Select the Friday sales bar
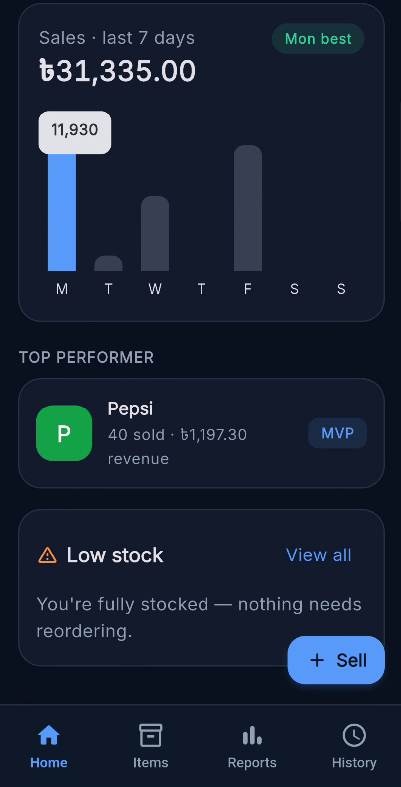Viewport: 401px width, 787px height. [x=248, y=208]
